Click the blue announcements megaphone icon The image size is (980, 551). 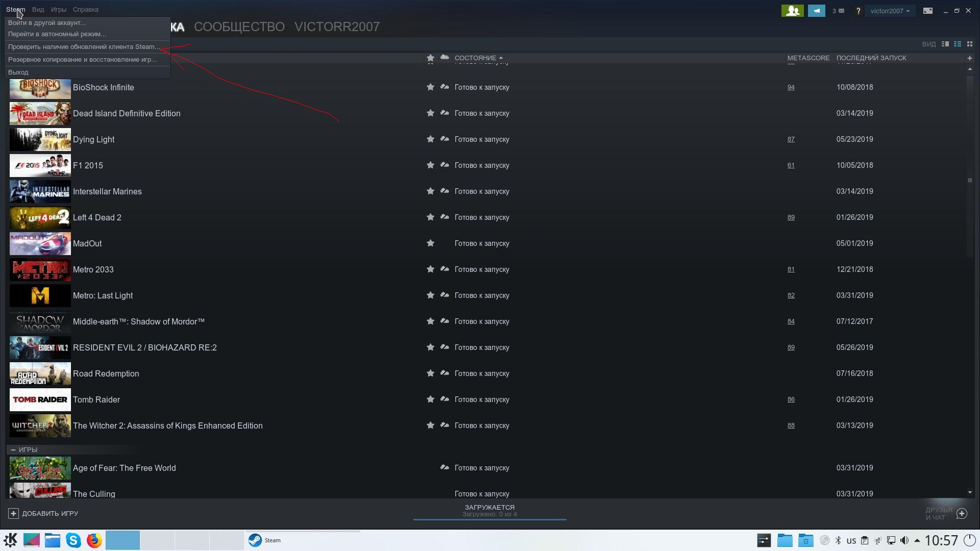[816, 11]
